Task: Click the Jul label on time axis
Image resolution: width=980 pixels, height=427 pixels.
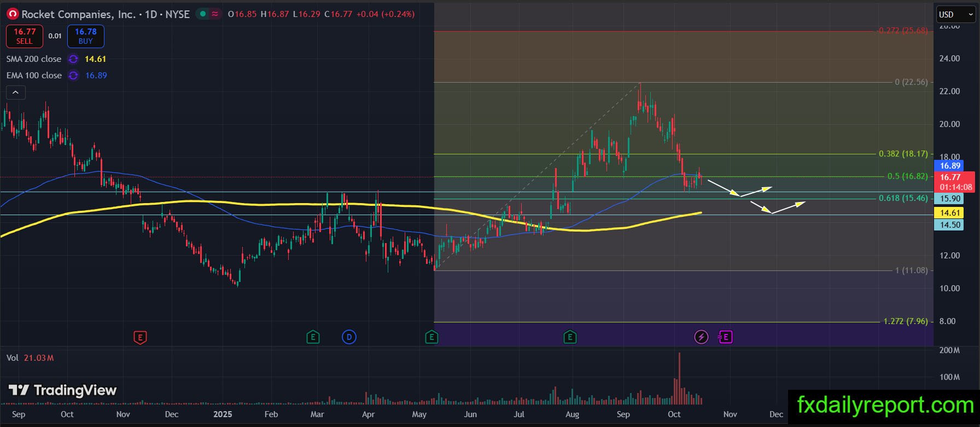Action: [x=520, y=414]
